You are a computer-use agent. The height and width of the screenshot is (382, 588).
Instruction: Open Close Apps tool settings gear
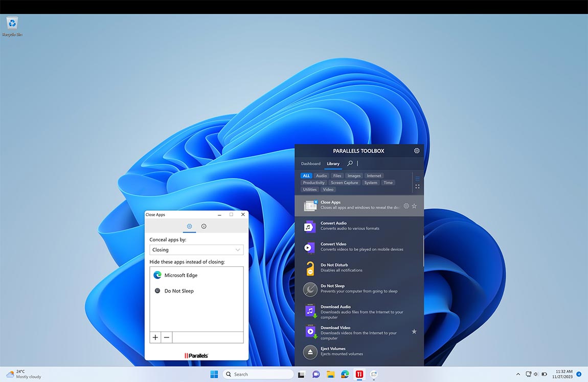(x=406, y=206)
